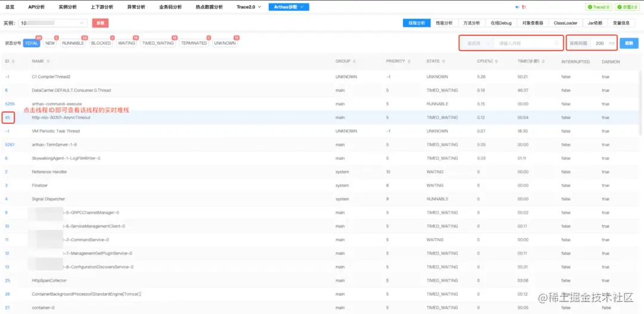Filter threads by TERMINATED state

click(194, 43)
